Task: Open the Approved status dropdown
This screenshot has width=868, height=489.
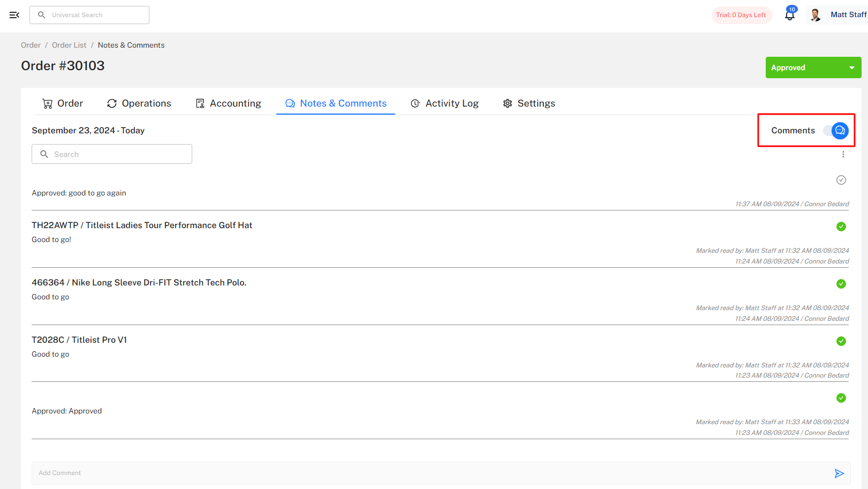Action: pyautogui.click(x=813, y=67)
